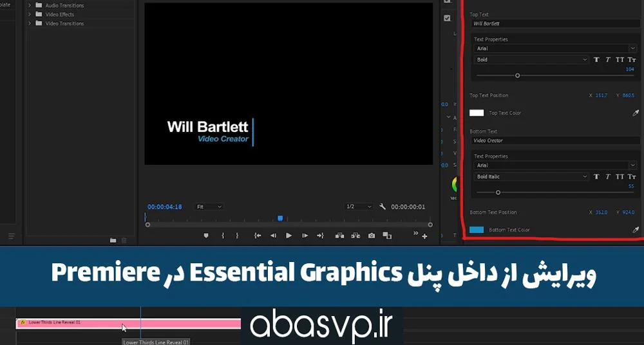Play the sequence in program monitor
This screenshot has width=644, height=345.
[289, 236]
